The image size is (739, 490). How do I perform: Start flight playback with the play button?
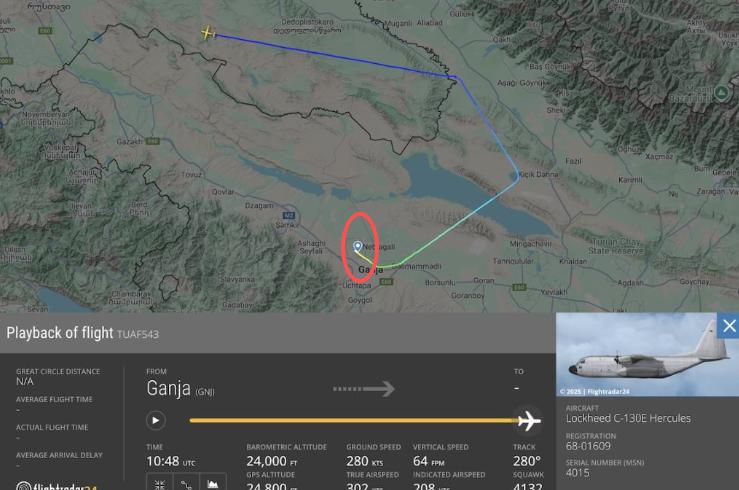pyautogui.click(x=156, y=420)
